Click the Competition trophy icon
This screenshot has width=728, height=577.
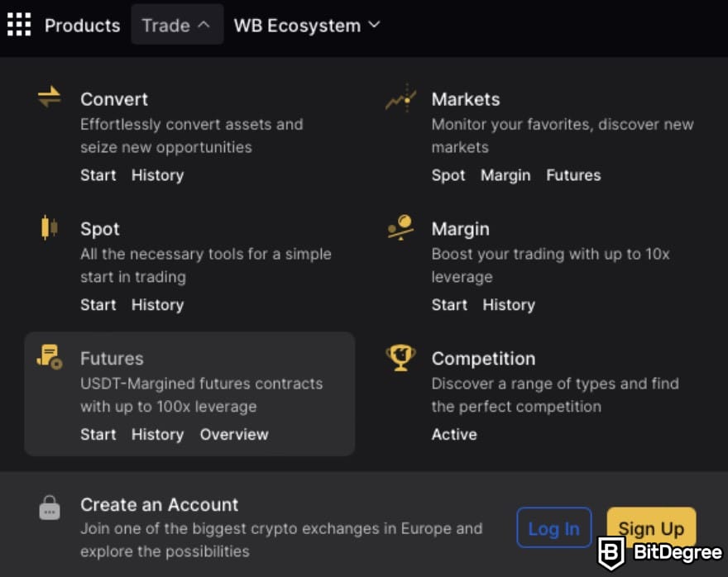[x=400, y=356]
